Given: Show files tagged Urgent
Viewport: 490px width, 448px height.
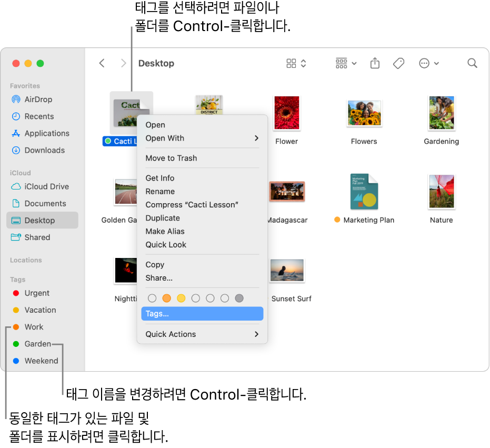Looking at the screenshot, I should [42, 293].
